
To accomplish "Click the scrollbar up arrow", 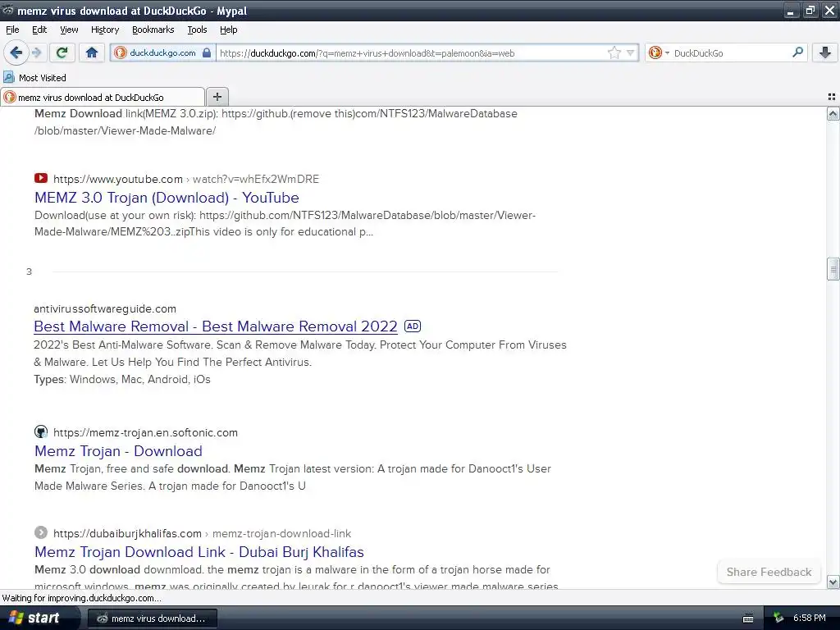I will coord(833,113).
